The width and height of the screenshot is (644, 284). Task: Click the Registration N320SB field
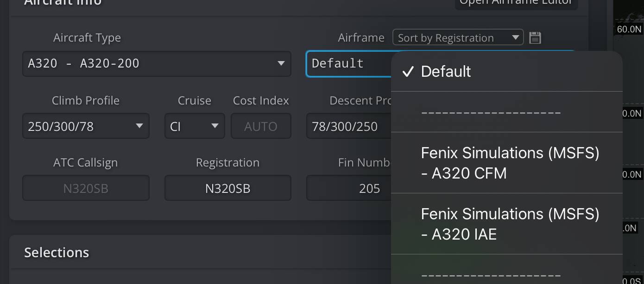228,188
